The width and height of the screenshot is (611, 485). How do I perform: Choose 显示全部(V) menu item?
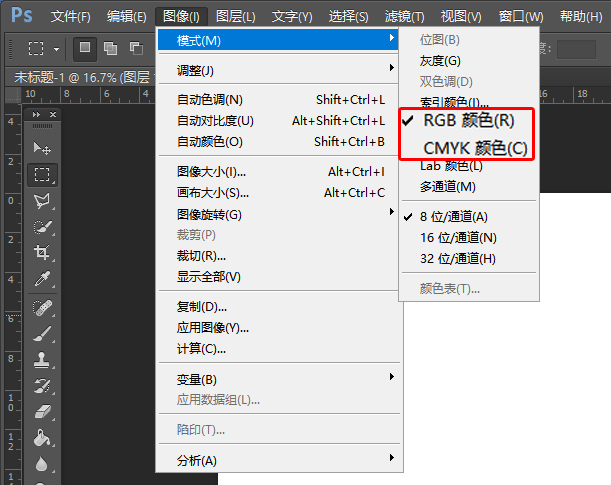(278, 277)
